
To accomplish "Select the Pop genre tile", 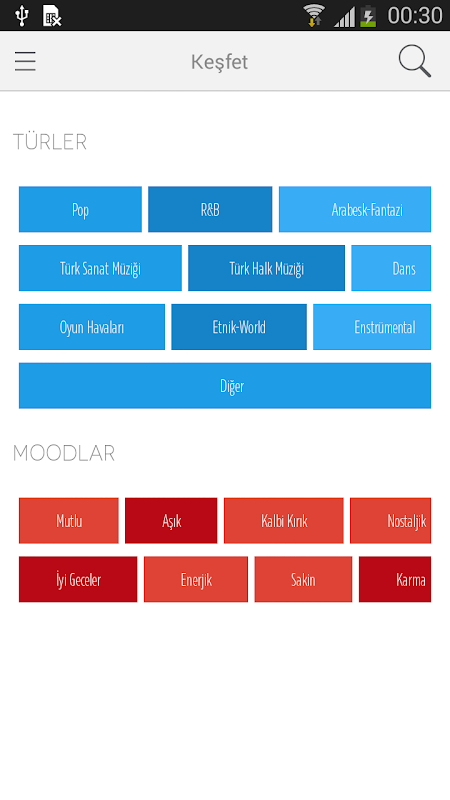I will [x=80, y=209].
